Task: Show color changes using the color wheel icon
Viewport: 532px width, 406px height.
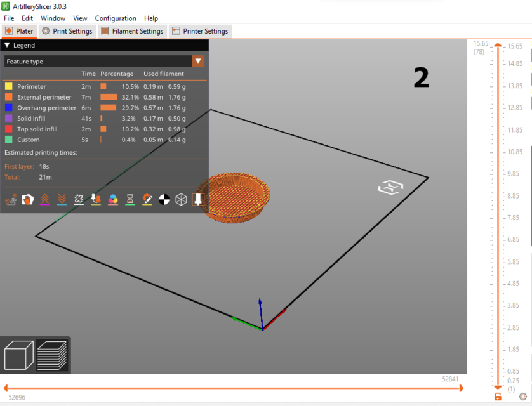Action: (x=113, y=199)
